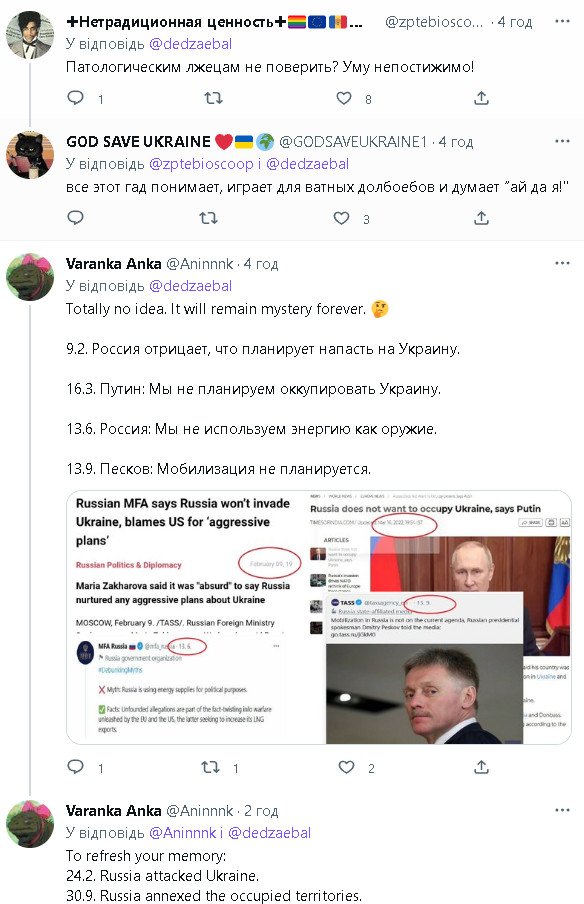Retweet Varanka Anka's image tweet

pyautogui.click(x=210, y=767)
